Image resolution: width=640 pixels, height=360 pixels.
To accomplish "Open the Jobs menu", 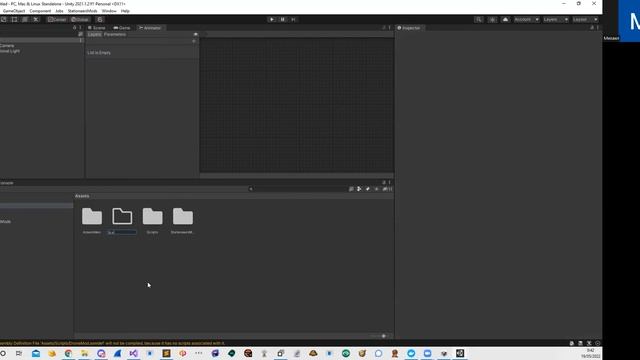I will coord(59,11).
